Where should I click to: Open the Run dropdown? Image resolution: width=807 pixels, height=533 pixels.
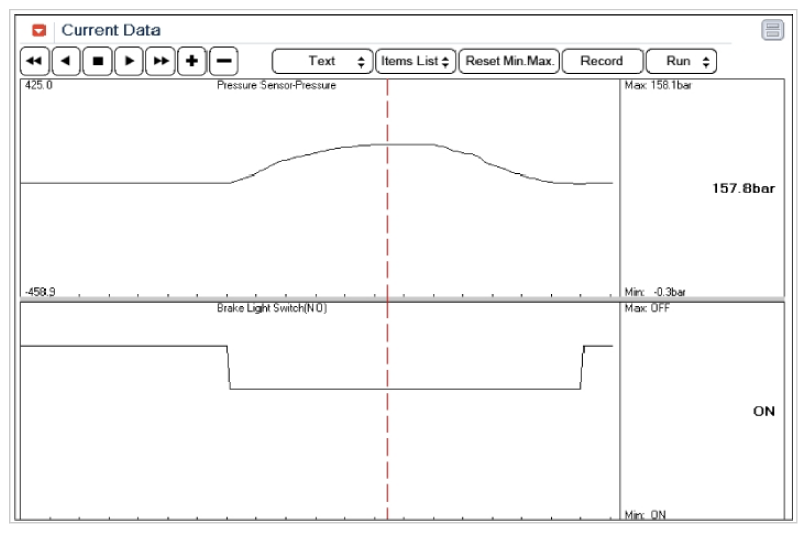(x=681, y=62)
